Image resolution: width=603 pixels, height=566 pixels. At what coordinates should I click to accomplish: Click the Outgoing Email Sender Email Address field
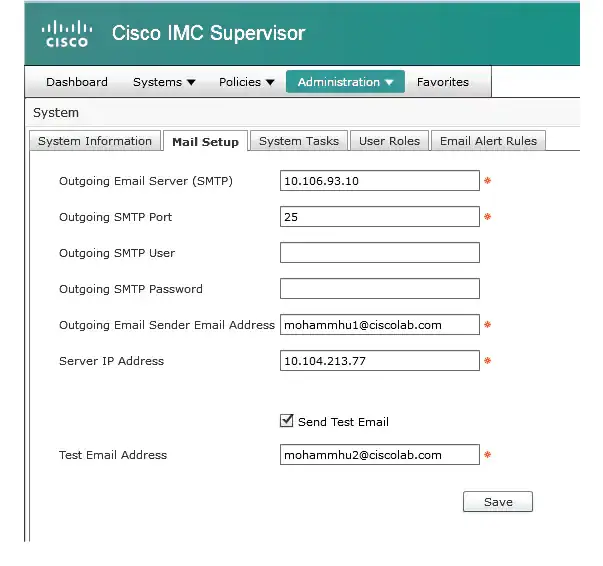coord(380,325)
